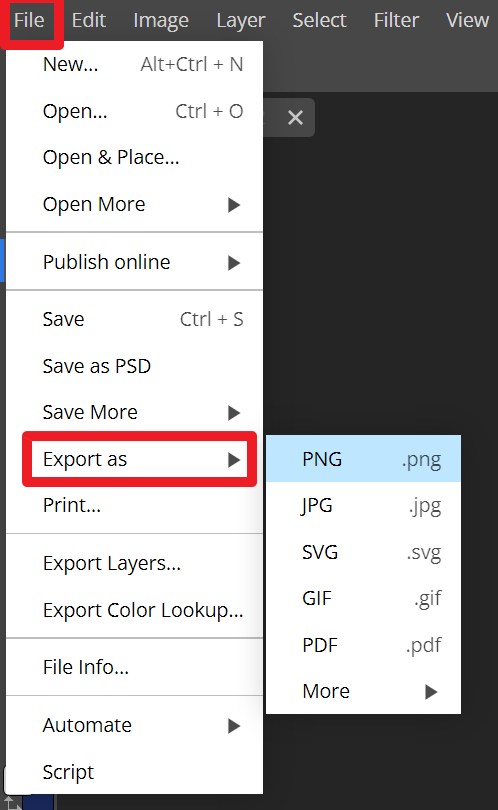Viewport: 498px width, 810px height.
Task: Open the Edit menu
Action: point(88,21)
